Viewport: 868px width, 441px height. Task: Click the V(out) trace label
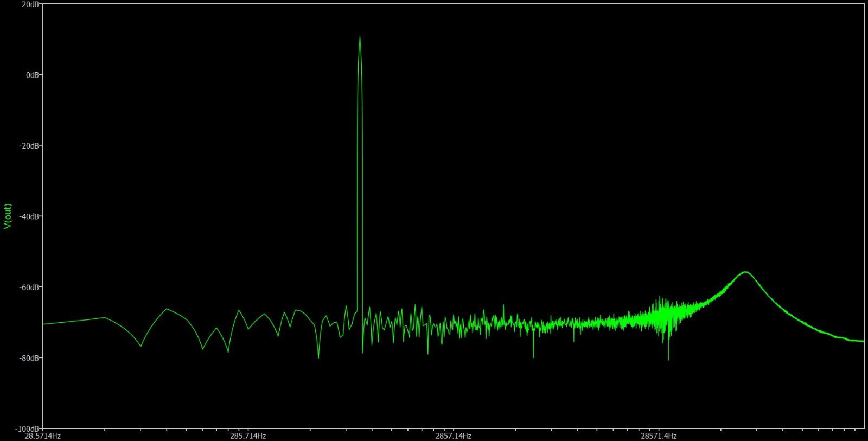[8, 216]
